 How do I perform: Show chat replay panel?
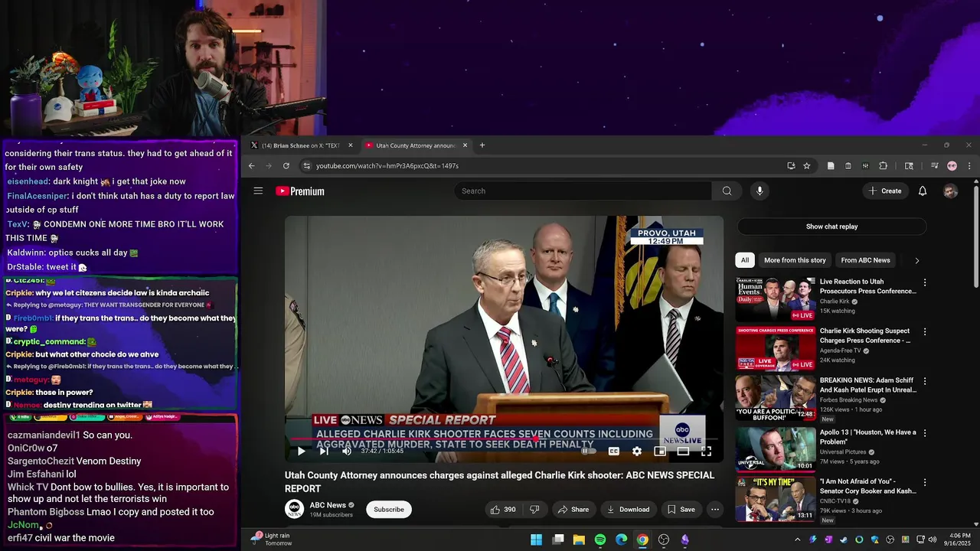point(831,227)
